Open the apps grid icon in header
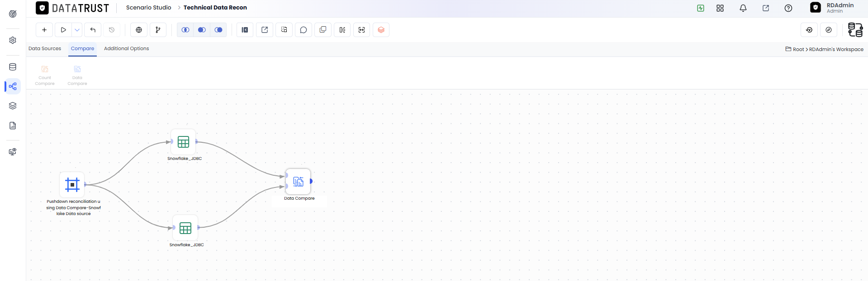The height and width of the screenshot is (281, 868). (x=720, y=8)
